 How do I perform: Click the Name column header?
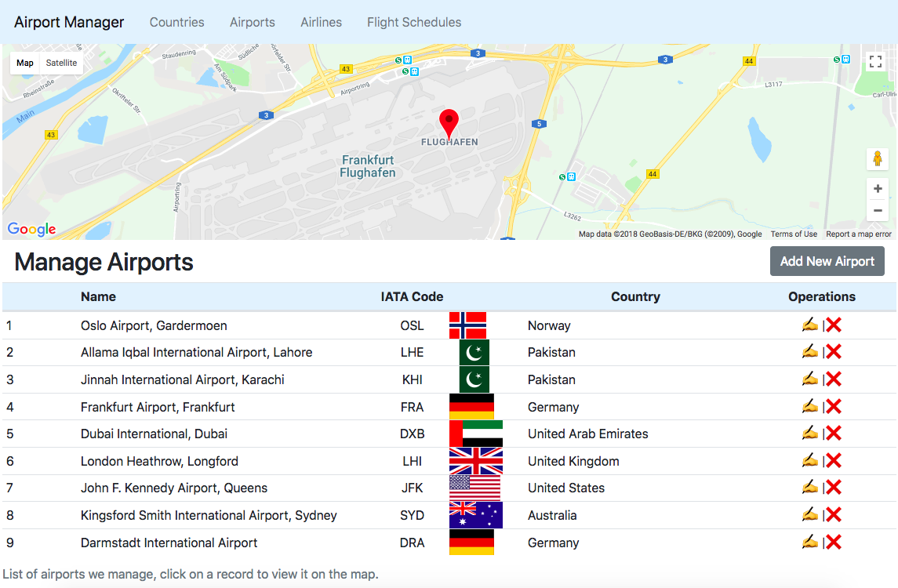pos(99,296)
